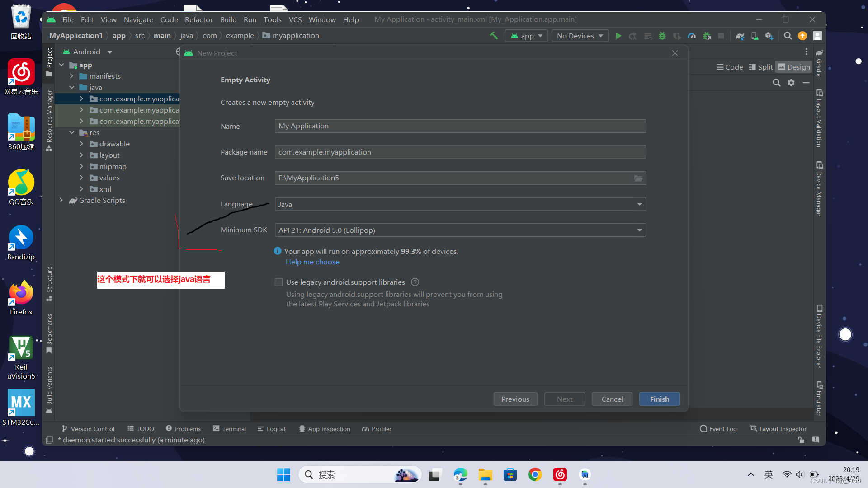The image size is (868, 488).
Task: Expand the Gradle Scripts tree node
Action: (61, 200)
